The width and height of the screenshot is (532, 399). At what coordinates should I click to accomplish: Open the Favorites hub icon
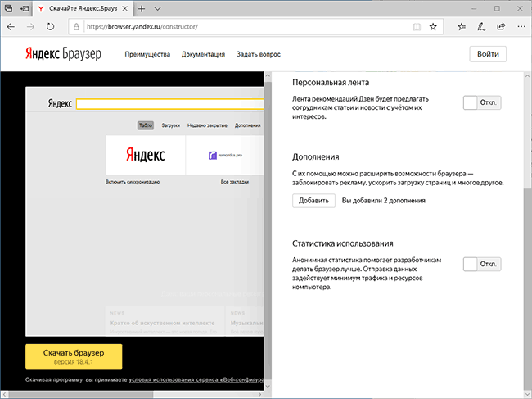coord(462,26)
